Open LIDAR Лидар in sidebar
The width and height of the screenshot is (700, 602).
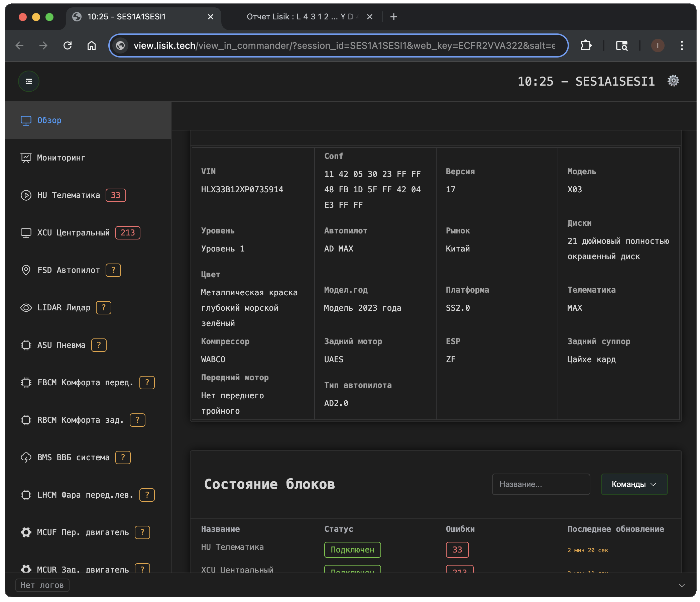click(88, 308)
